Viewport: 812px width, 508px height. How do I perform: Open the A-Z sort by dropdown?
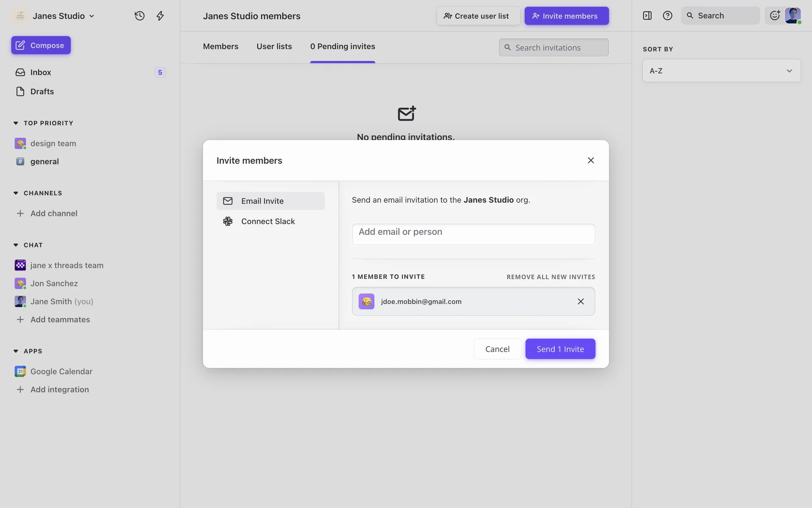pos(721,71)
